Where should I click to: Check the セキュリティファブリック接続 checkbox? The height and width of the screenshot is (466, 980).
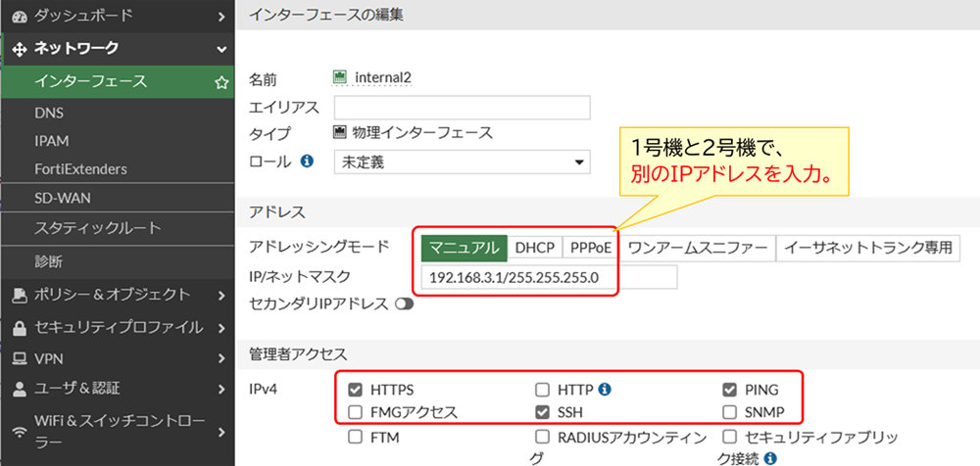pyautogui.click(x=729, y=437)
